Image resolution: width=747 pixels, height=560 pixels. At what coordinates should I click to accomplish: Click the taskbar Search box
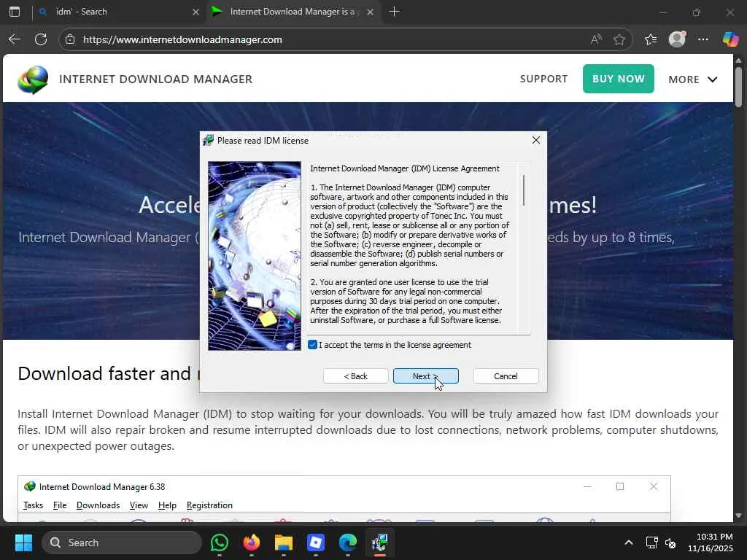[122, 542]
